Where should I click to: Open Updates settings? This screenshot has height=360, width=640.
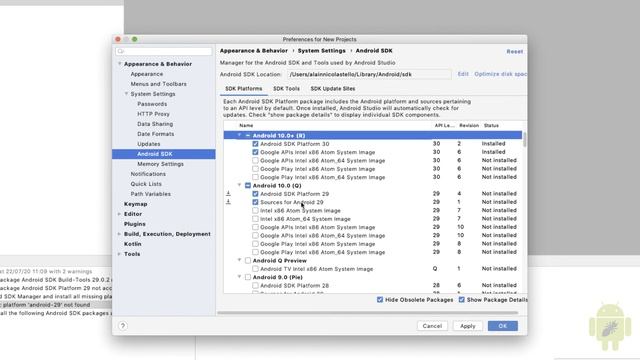(149, 144)
